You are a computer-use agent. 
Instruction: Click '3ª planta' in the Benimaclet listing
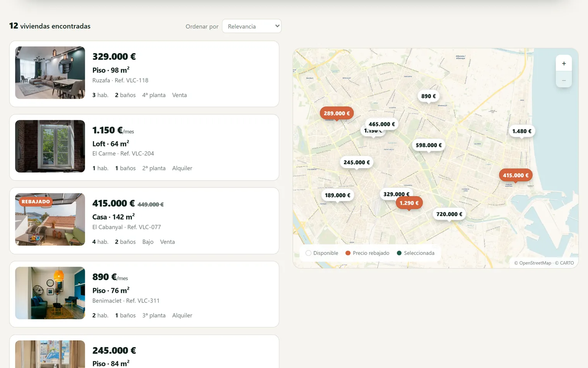pos(154,315)
